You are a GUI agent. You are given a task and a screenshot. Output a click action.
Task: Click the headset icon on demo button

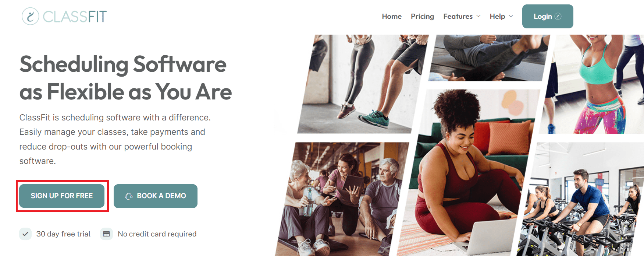pos(129,196)
